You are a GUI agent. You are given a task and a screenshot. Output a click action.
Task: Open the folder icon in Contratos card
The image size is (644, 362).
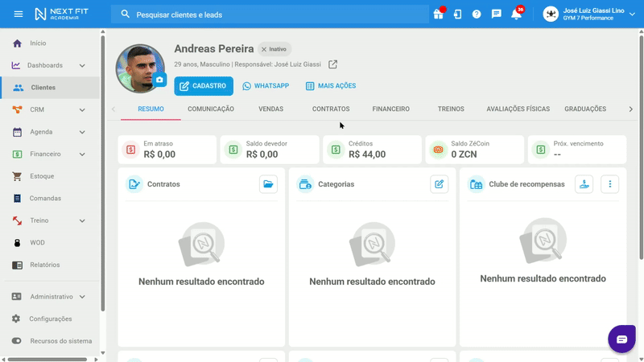[x=268, y=184]
